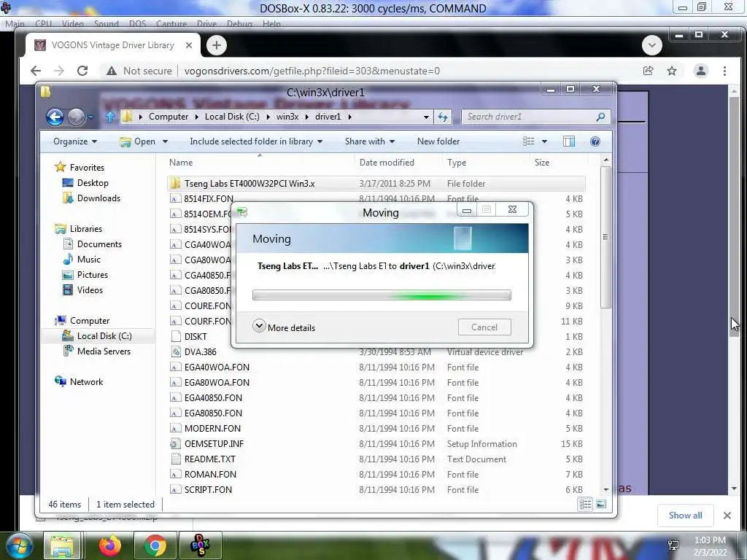Open Windows Explorer from the taskbar
The height and width of the screenshot is (560, 747).
[63, 546]
